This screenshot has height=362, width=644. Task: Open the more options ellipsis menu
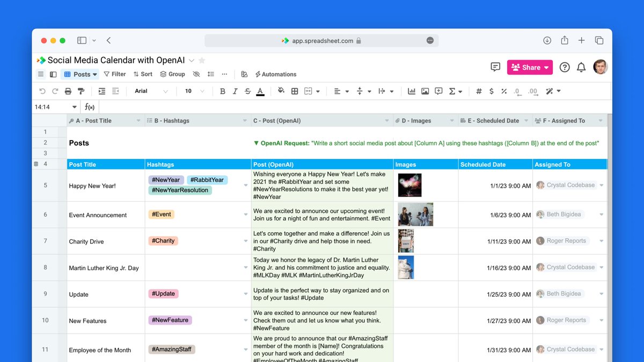pos(224,74)
